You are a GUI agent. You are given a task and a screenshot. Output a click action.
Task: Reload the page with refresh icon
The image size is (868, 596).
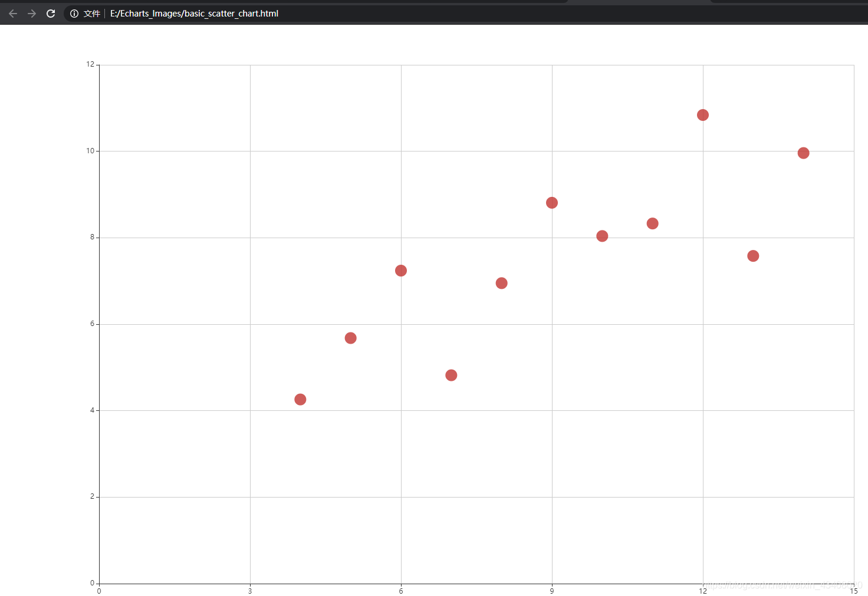51,14
